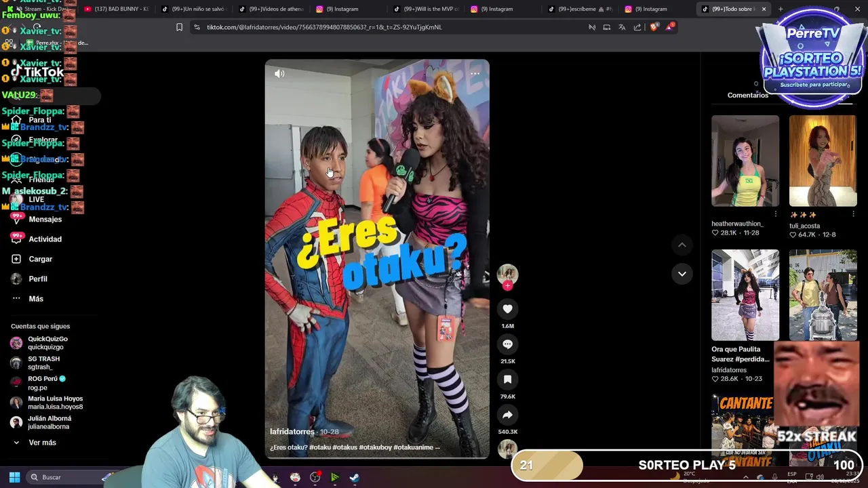Open the Ora que Paulita Suarez video thumbnail
The image size is (868, 488).
point(745,295)
